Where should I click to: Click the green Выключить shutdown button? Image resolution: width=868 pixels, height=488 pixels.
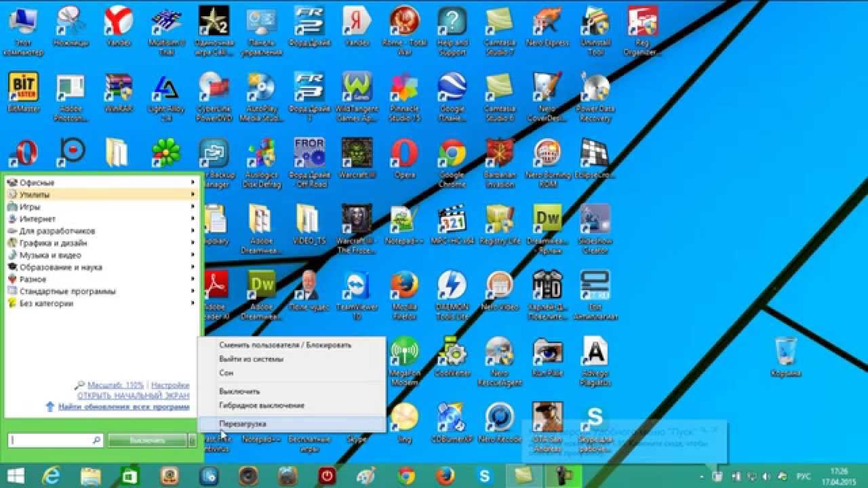click(147, 441)
